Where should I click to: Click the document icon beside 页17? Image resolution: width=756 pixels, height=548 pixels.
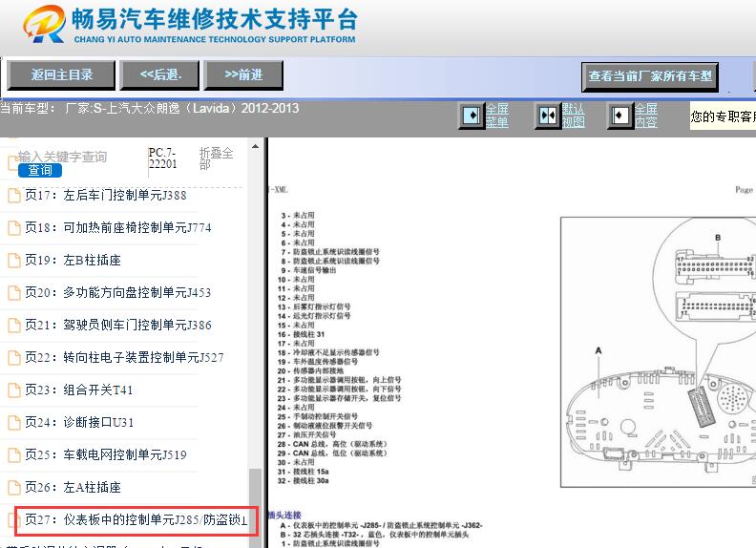point(14,196)
